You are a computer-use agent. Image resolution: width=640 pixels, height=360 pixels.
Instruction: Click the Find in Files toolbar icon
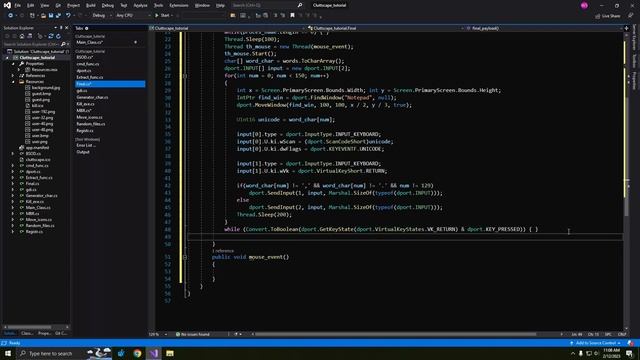(233, 16)
